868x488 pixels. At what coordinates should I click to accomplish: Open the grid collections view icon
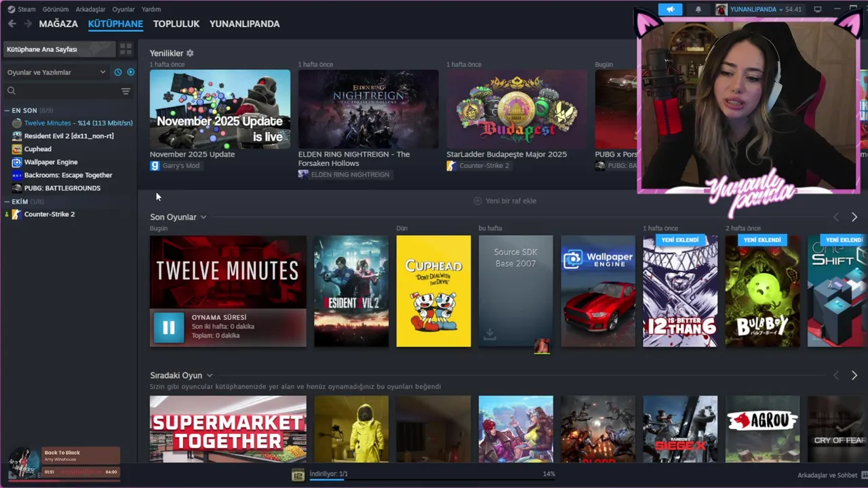click(x=125, y=49)
